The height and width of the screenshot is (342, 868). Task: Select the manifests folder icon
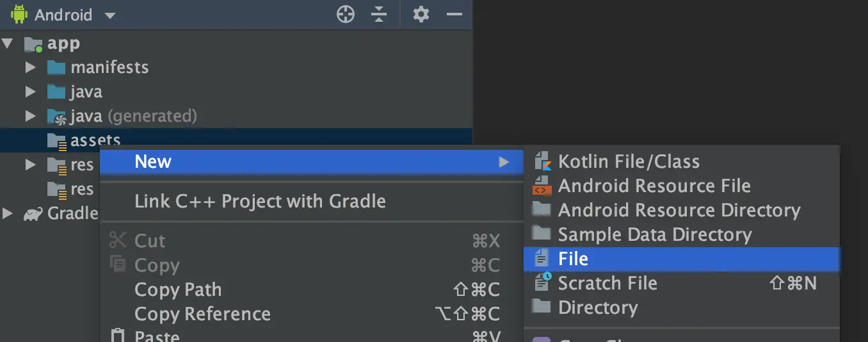pyautogui.click(x=56, y=67)
